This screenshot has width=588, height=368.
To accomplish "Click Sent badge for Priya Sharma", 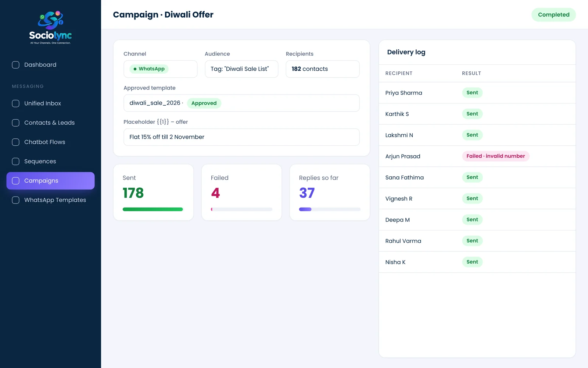I will 472,93.
